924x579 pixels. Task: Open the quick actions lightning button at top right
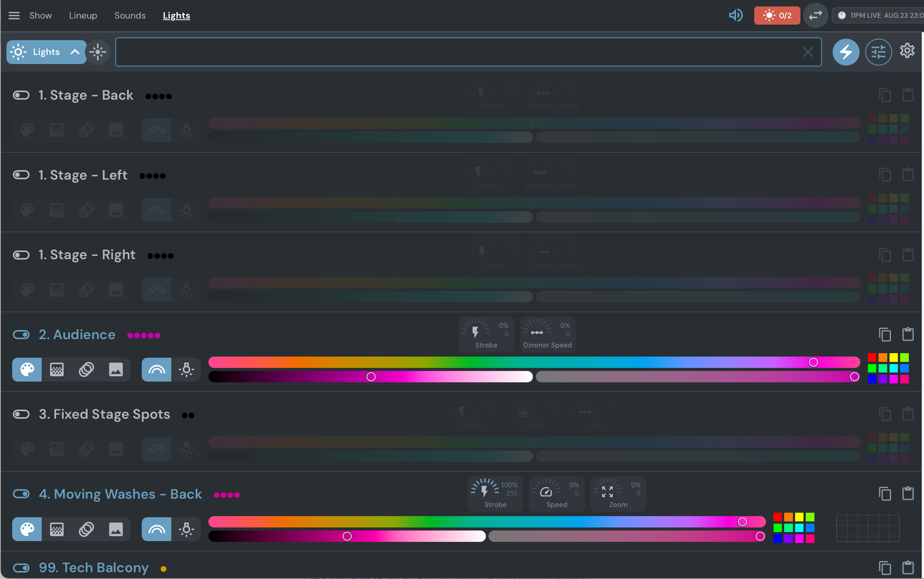click(846, 52)
